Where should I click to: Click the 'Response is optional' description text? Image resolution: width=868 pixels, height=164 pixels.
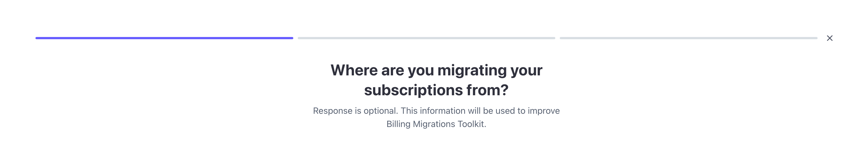(356, 111)
